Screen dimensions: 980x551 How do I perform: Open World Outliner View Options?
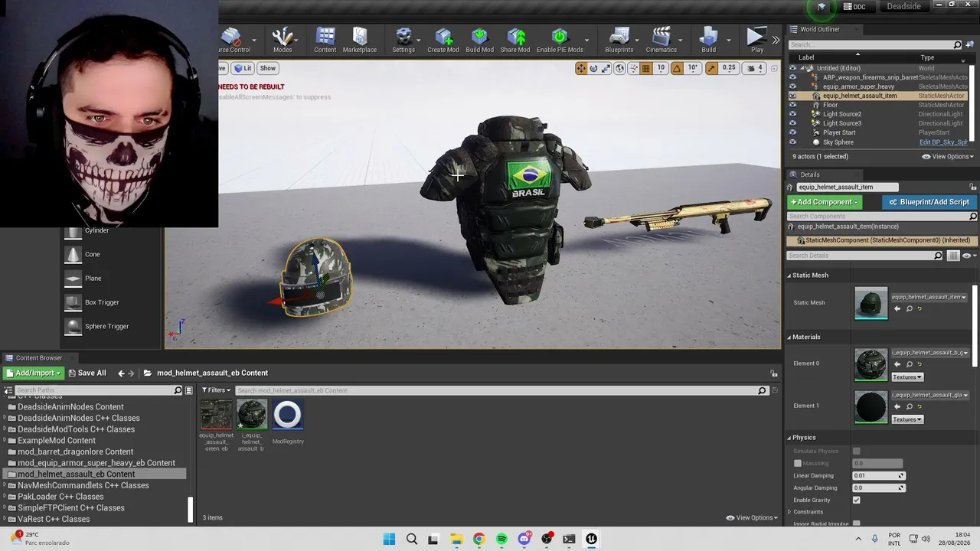(948, 157)
